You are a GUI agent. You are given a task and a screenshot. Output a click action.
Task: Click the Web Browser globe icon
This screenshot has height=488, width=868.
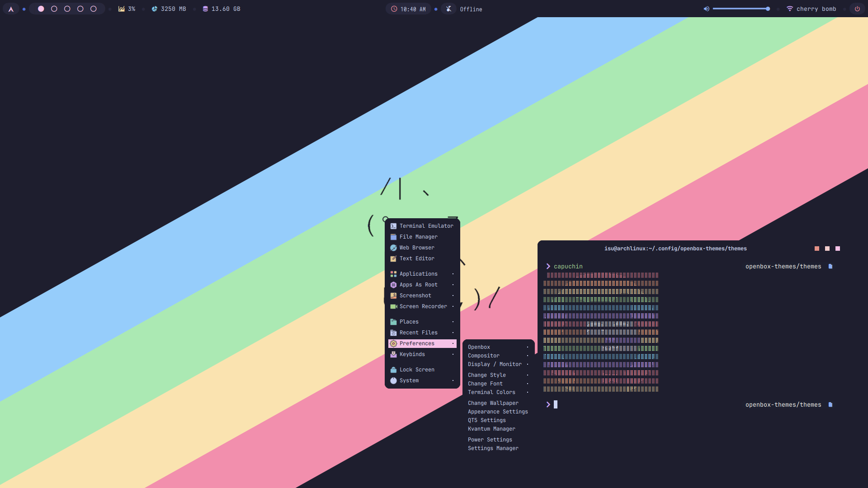click(x=393, y=248)
